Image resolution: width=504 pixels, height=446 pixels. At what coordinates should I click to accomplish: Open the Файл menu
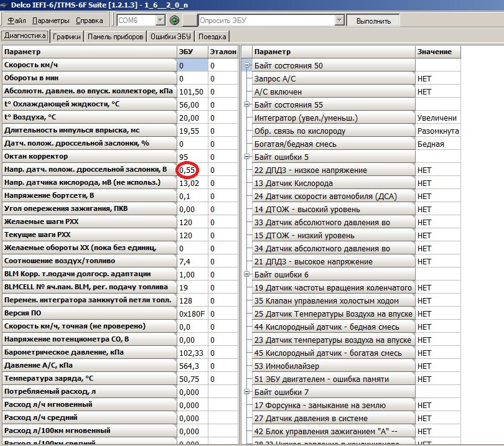pyautogui.click(x=16, y=21)
